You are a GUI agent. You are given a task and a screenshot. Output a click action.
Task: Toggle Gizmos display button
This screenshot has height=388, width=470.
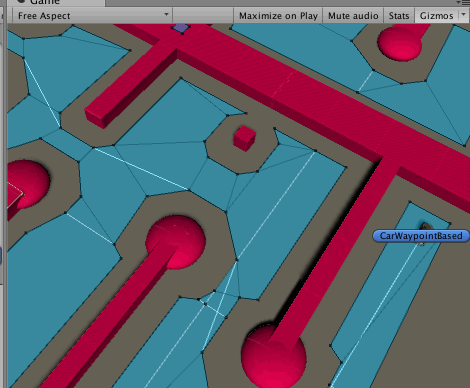(x=436, y=16)
